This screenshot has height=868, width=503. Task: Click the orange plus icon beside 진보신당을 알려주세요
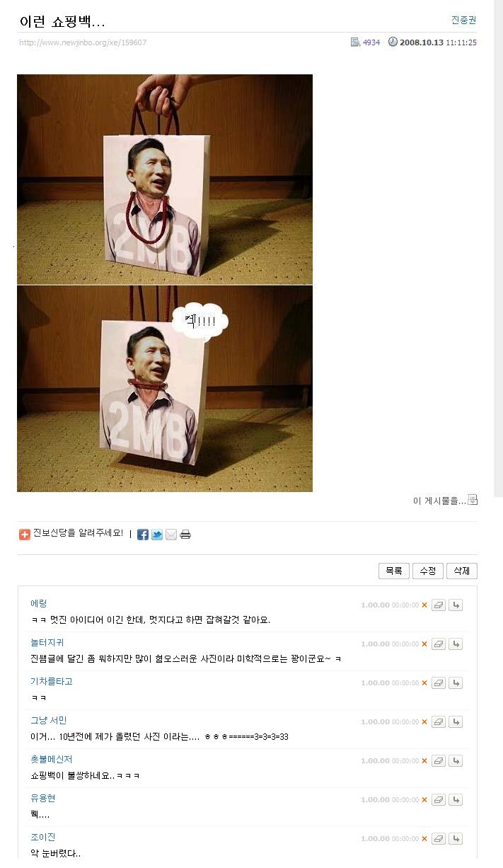click(25, 535)
